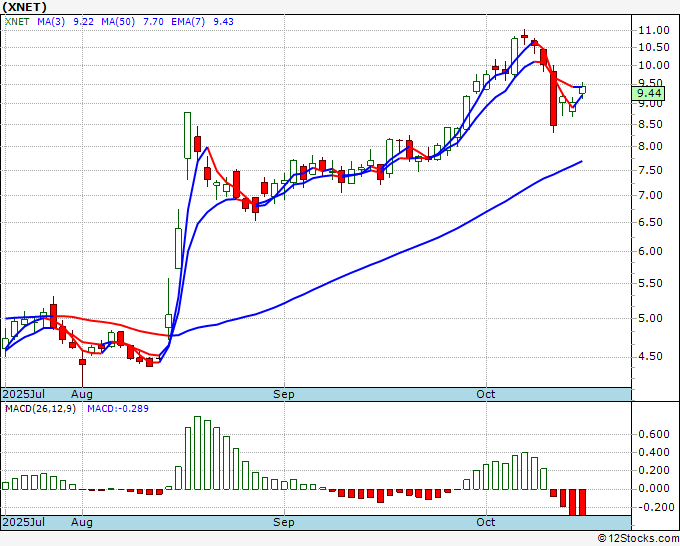This screenshot has height=546, width=680.
Task: Click the XNET legend label
Action: (17, 22)
